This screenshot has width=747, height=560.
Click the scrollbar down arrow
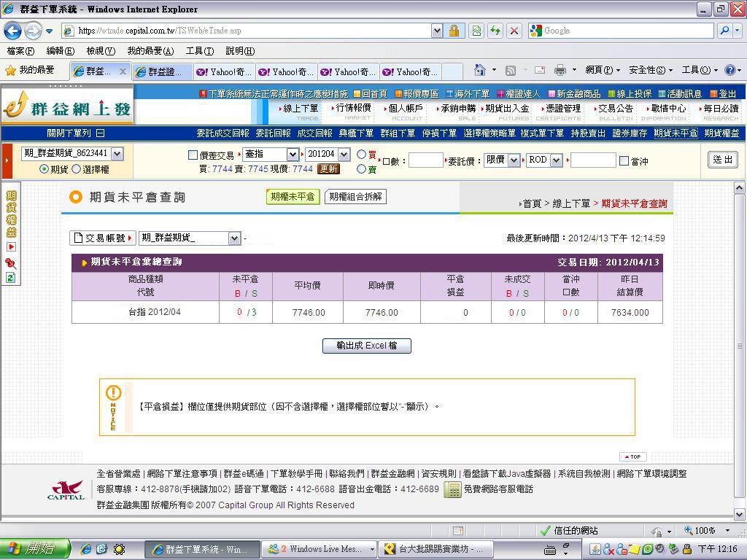point(740,514)
